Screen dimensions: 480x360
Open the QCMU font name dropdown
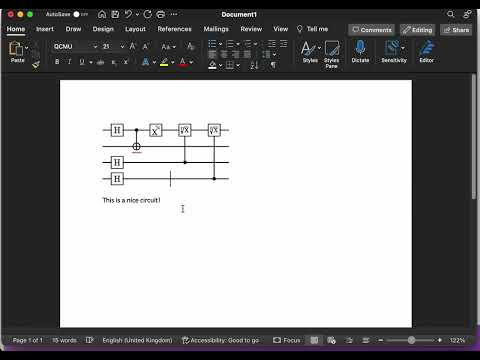pos(95,47)
